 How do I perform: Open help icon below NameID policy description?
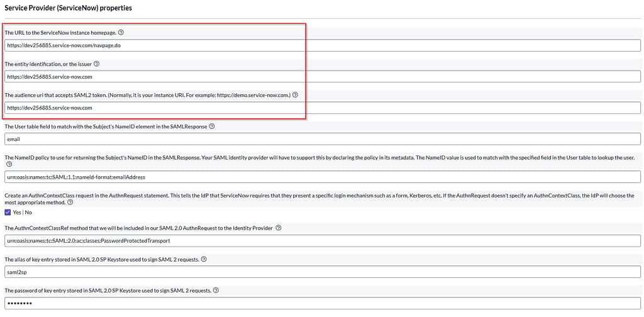(9, 164)
